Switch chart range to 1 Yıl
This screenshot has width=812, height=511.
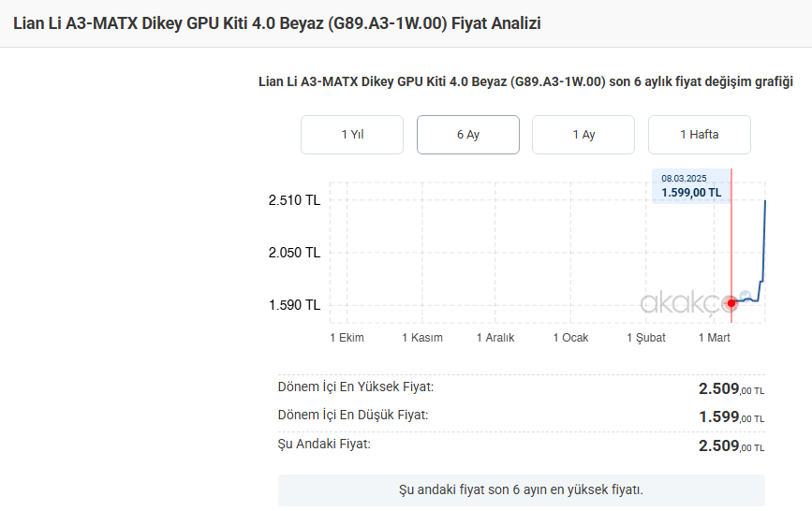[352, 135]
